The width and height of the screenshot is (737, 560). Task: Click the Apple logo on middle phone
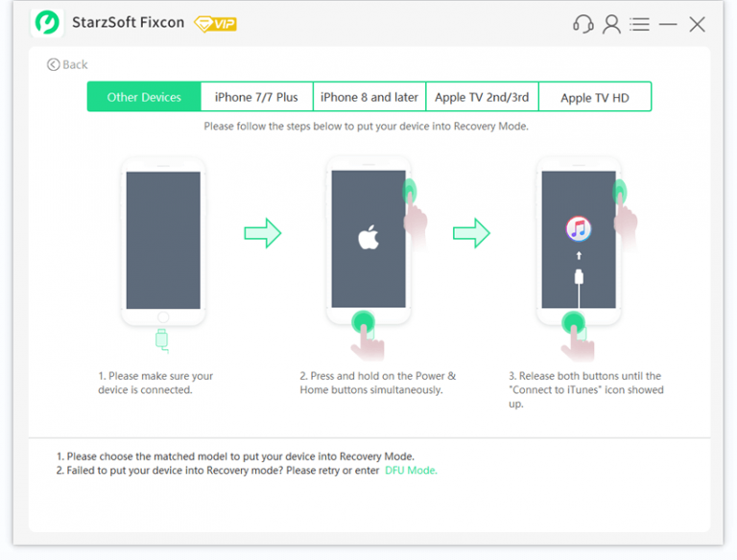368,238
